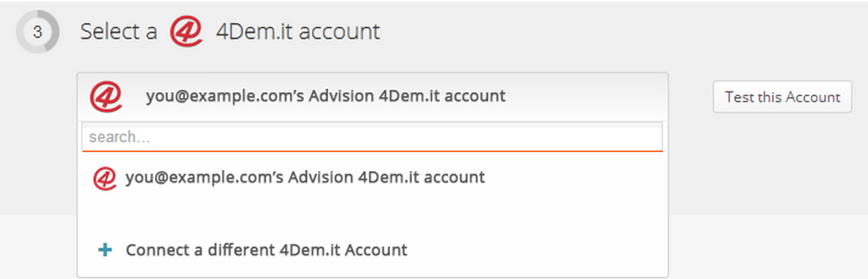Click the red 4Dem.it logo in heading

pos(187,32)
